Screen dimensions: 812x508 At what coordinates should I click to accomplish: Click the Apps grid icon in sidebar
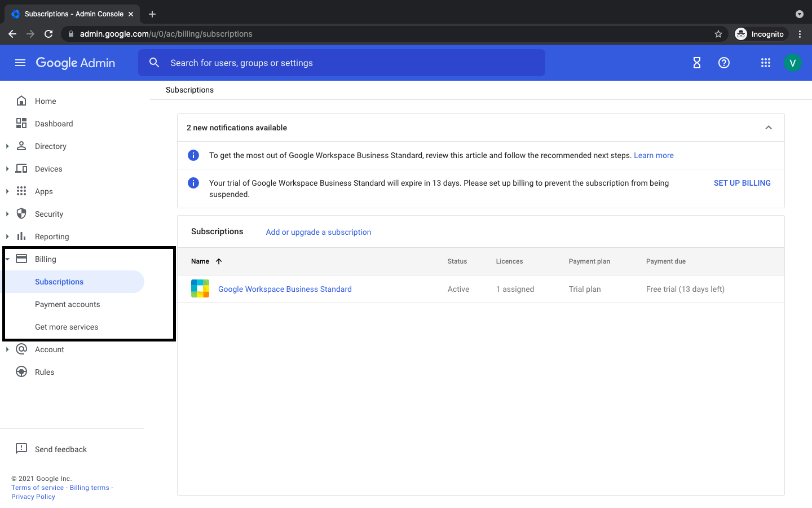tap(21, 191)
